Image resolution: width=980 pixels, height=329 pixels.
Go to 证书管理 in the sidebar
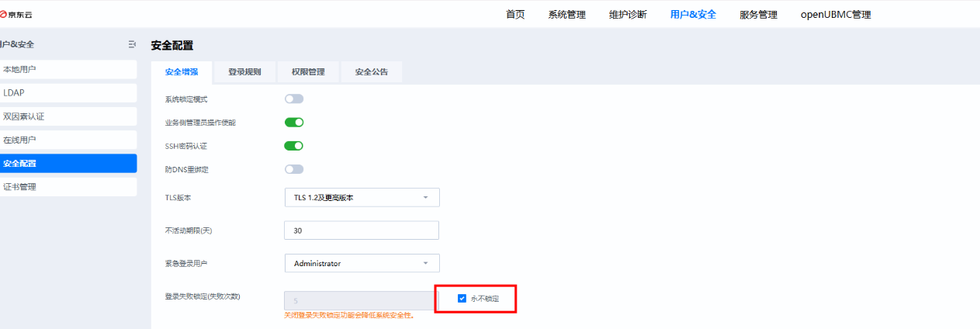[68, 187]
